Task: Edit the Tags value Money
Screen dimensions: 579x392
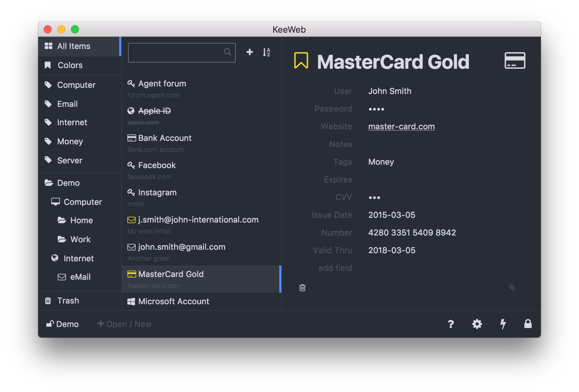Action: point(381,162)
